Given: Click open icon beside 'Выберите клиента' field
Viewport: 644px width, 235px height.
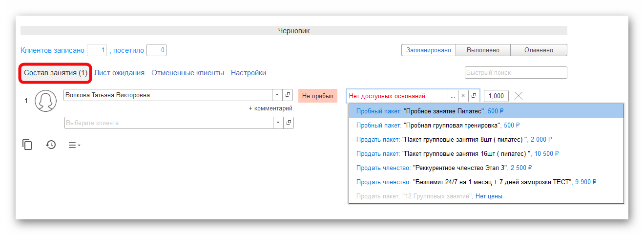Looking at the screenshot, I should pyautogui.click(x=288, y=123).
